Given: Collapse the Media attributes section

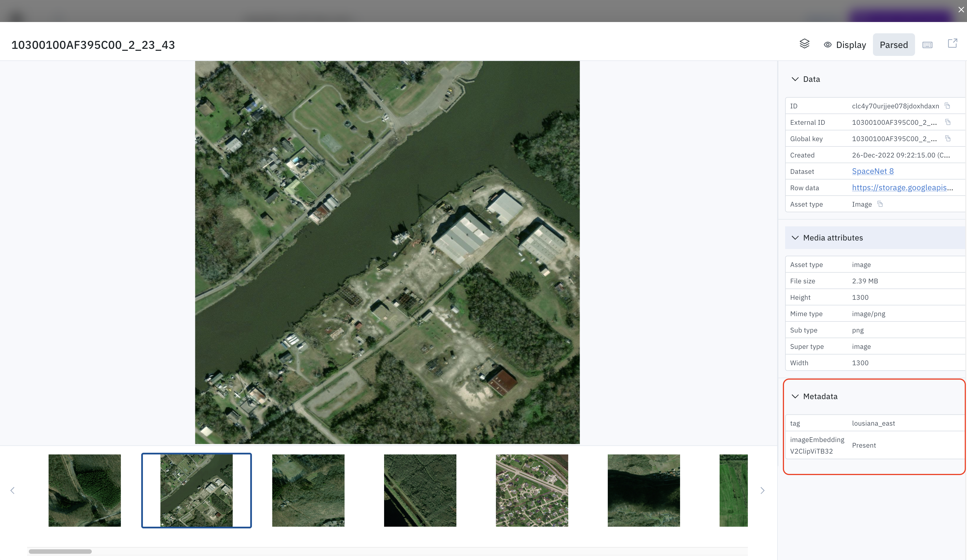Looking at the screenshot, I should 795,238.
